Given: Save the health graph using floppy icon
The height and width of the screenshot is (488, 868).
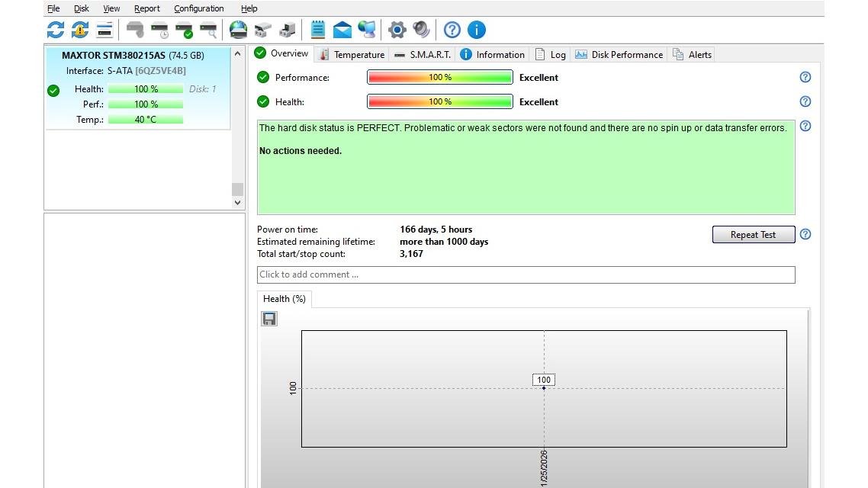Looking at the screenshot, I should tap(269, 319).
